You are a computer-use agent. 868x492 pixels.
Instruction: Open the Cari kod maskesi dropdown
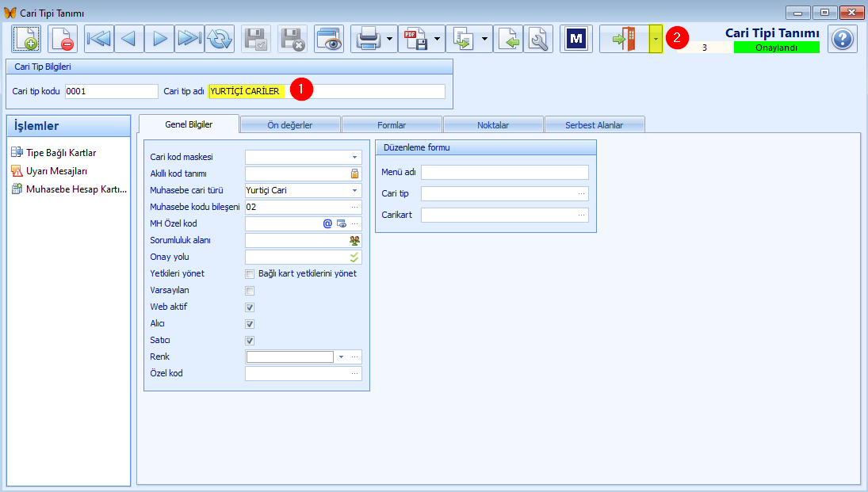point(354,158)
